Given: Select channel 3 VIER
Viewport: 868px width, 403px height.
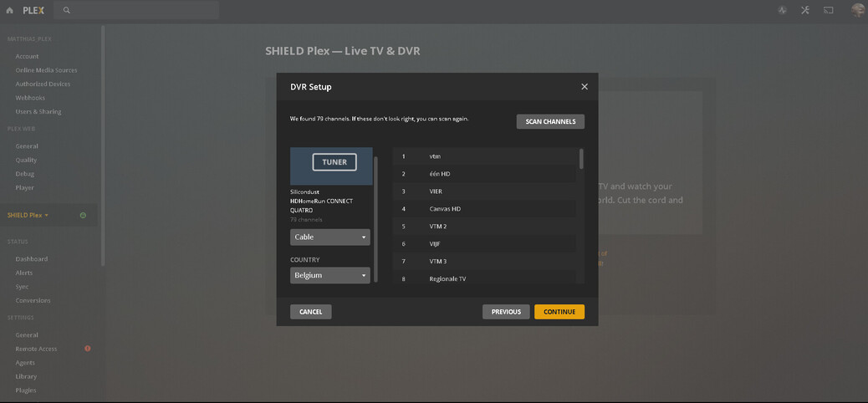Looking at the screenshot, I should pyautogui.click(x=484, y=191).
